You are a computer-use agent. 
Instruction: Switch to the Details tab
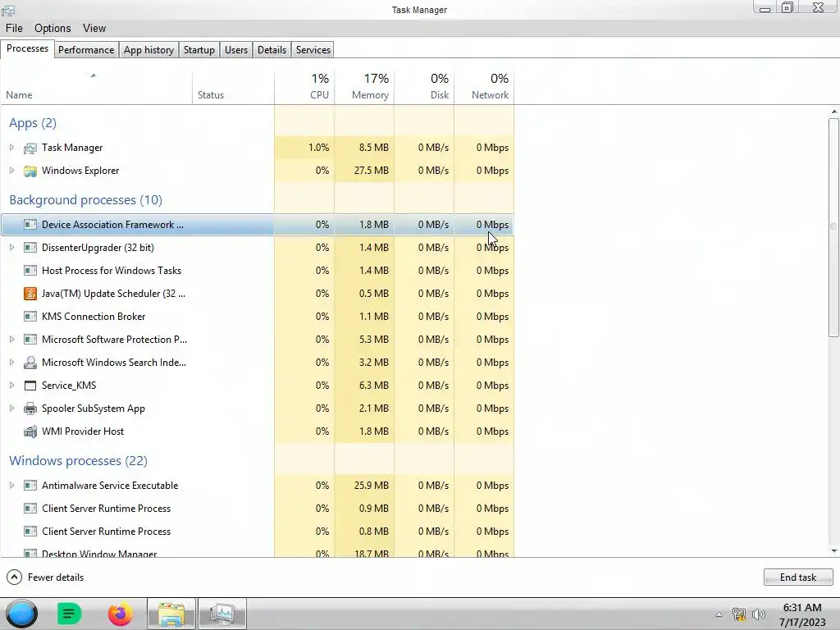tap(272, 50)
